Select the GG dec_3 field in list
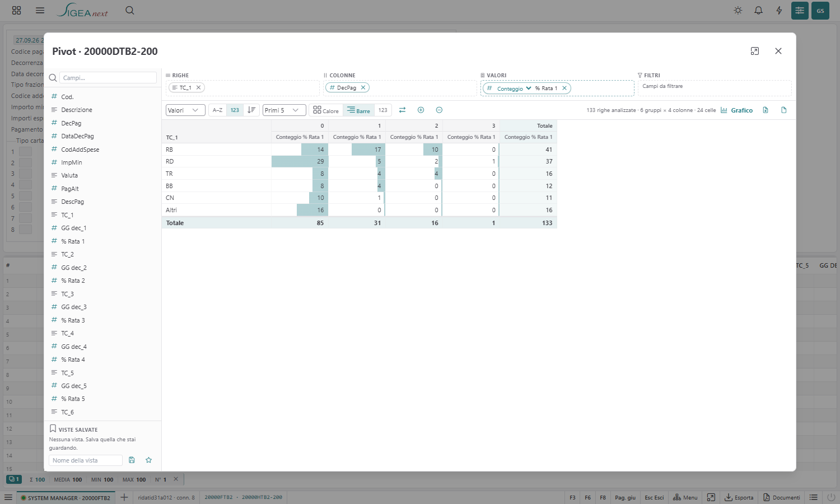 click(74, 307)
